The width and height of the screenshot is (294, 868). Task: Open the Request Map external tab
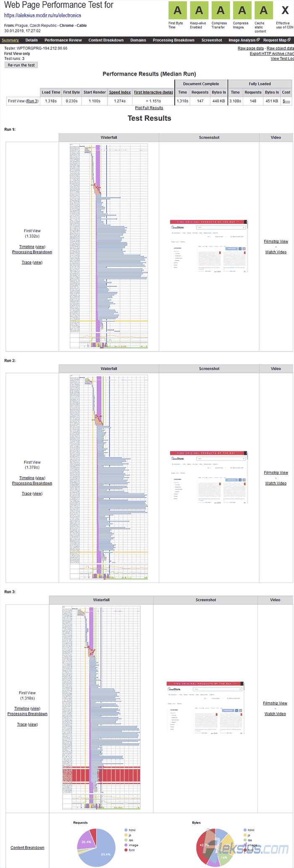[277, 40]
